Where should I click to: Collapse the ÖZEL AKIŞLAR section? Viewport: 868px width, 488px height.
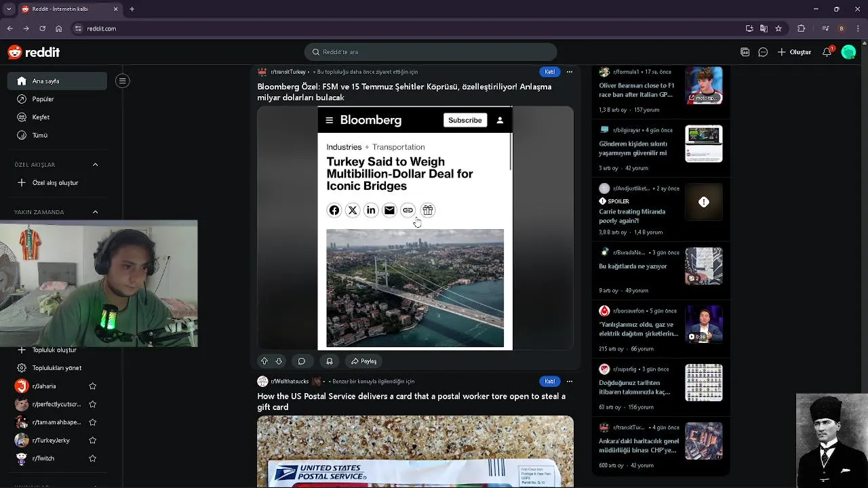(95, 165)
